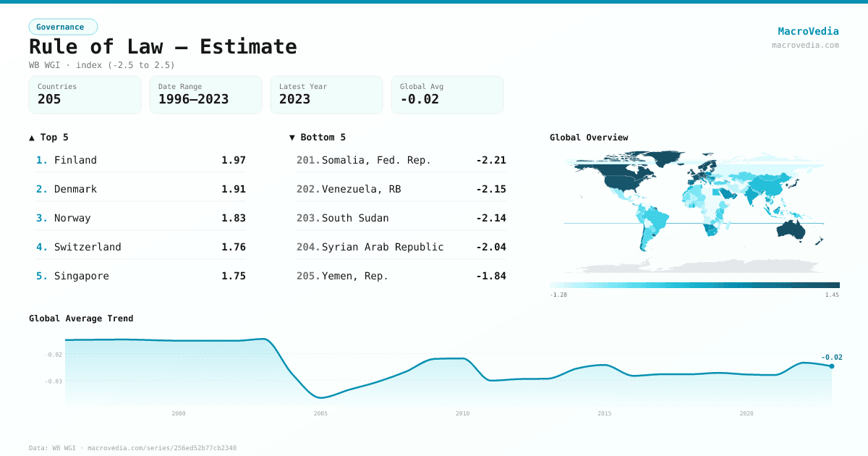Expand the Bottom 5 list triangle
The height and width of the screenshot is (456, 868).
pyautogui.click(x=292, y=137)
